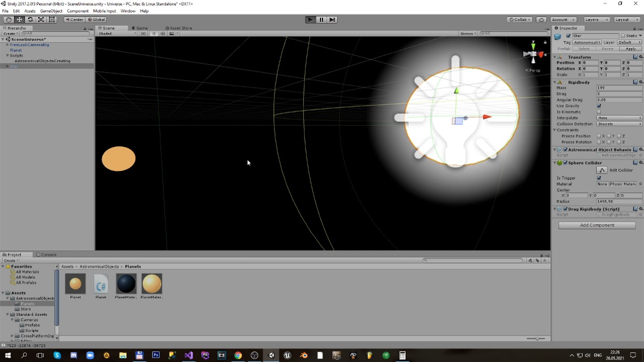644x362 pixels.
Task: Open the Account dropdown
Action: click(563, 20)
